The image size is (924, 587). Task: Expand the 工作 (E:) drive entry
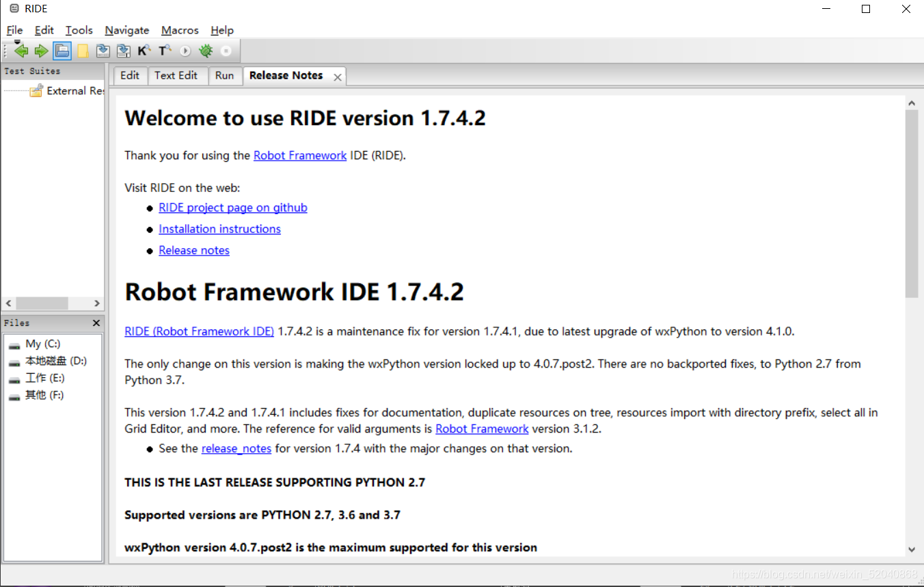tap(44, 378)
